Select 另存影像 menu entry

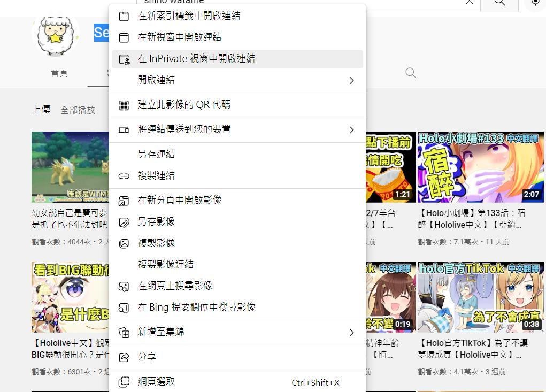[237, 222]
